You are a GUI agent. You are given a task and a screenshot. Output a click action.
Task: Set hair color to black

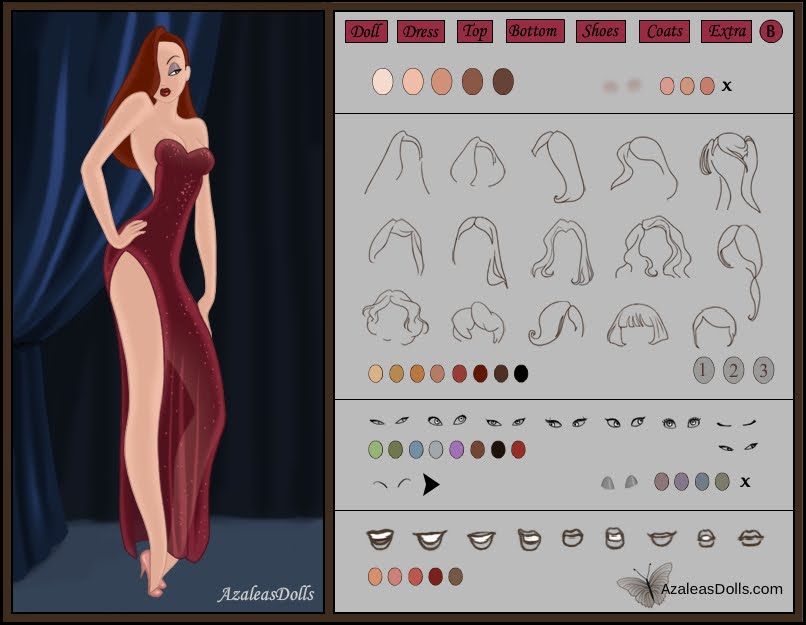click(521, 373)
